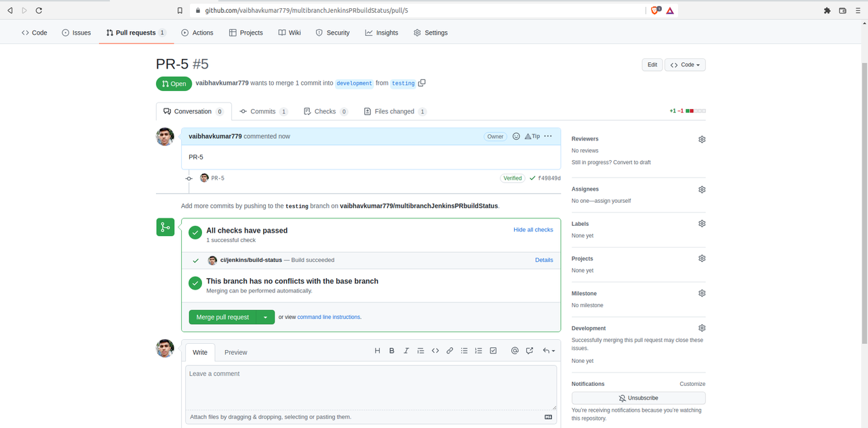
Task: Open command line instructions link
Action: tap(329, 317)
